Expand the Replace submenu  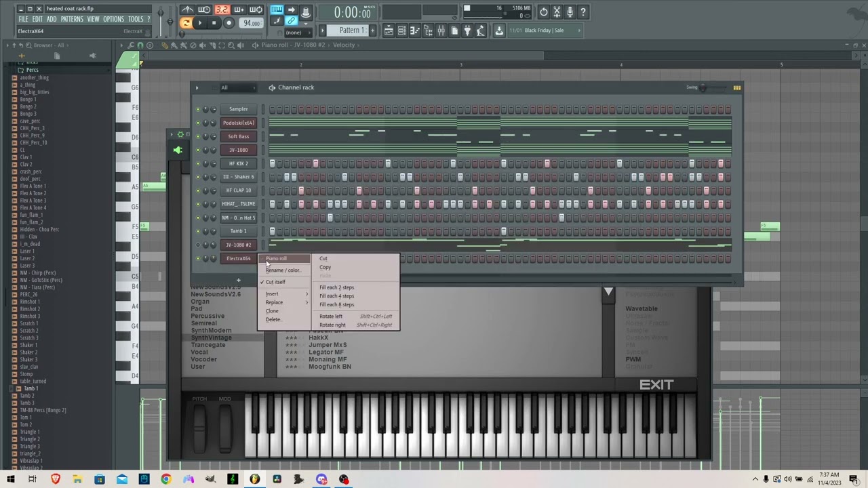coord(283,302)
